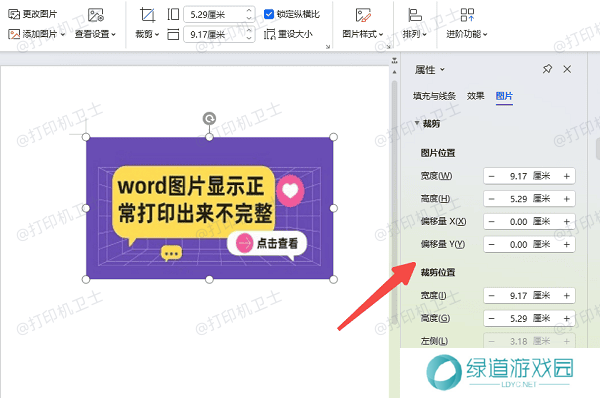
Task: Click the 裁剪位置 section label
Action: click(438, 272)
